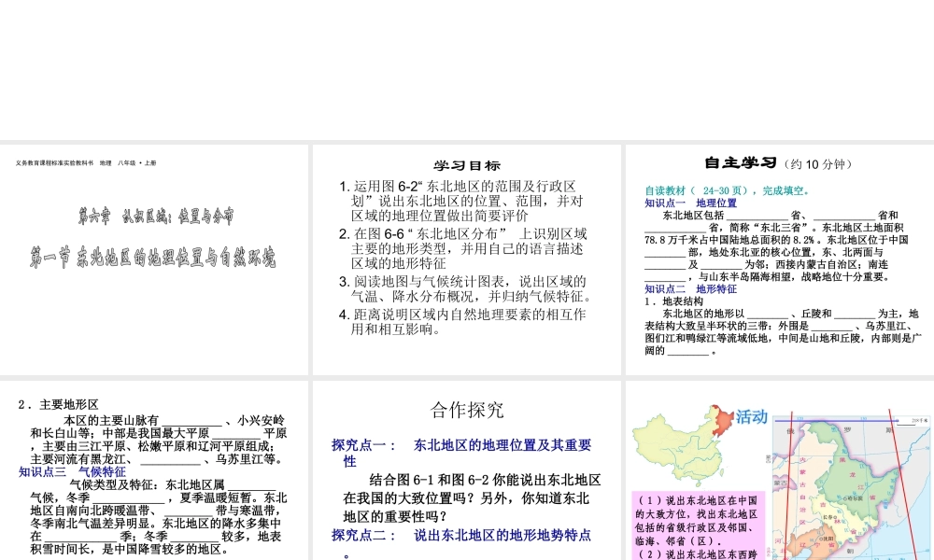
Task: Open the 主要地形区 slide thumbnail
Action: [x=154, y=470]
